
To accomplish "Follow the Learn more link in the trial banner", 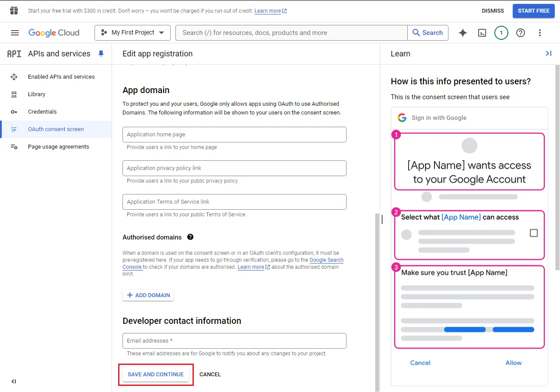I will click(x=270, y=11).
